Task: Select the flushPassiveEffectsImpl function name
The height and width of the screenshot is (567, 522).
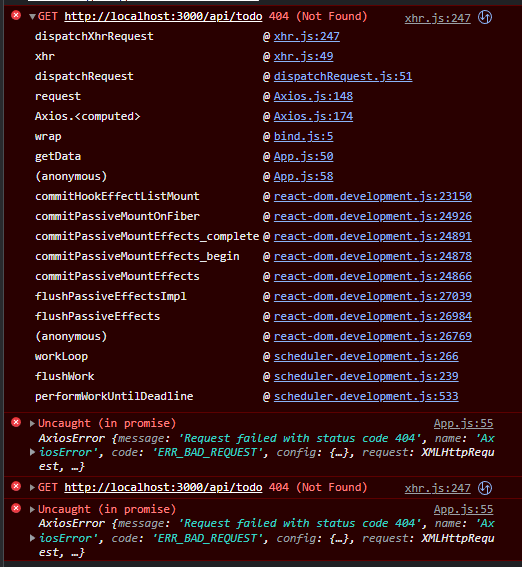Action: pos(111,297)
